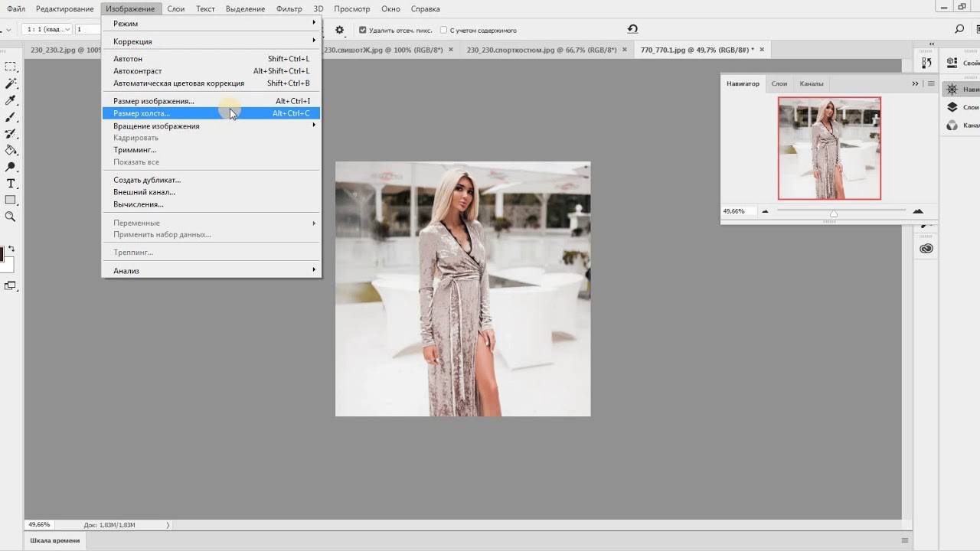Screen dimensions: 980x551
Task: Select the Zoom magnifier tool
Action: tap(11, 217)
